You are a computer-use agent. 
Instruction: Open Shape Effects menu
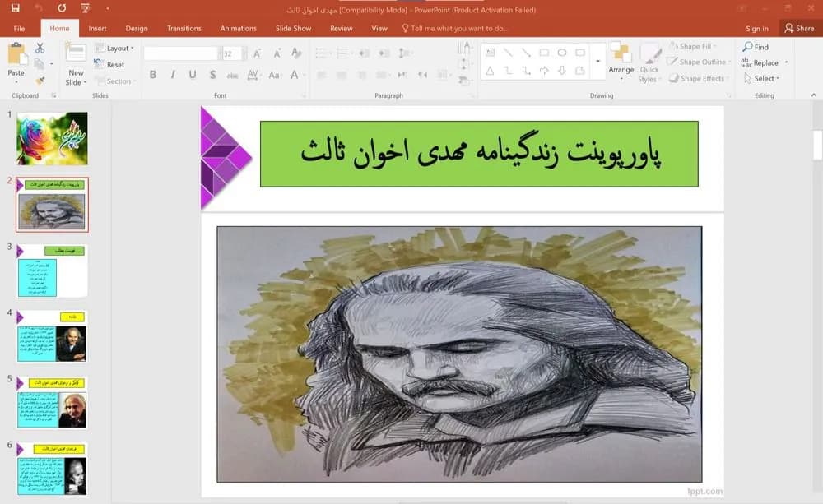click(698, 78)
